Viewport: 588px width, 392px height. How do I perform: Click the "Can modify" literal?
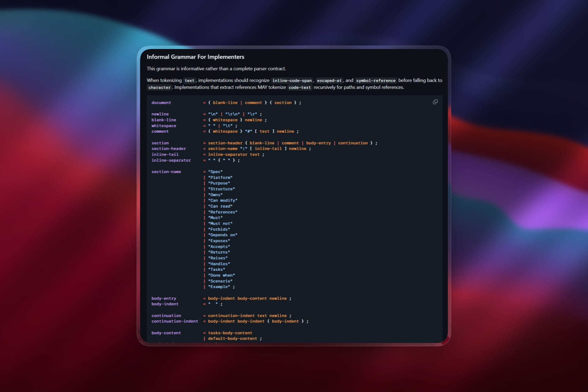[x=223, y=201]
